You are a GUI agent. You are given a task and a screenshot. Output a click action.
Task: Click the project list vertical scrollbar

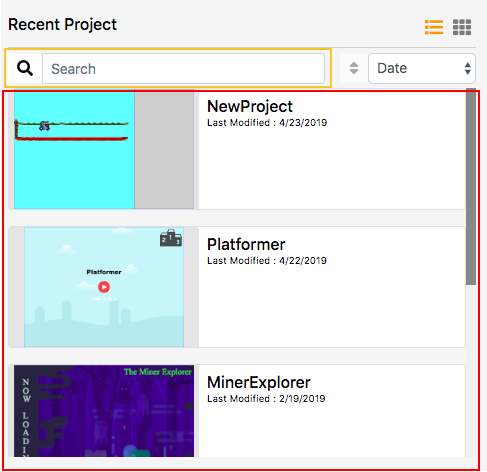coord(471,187)
